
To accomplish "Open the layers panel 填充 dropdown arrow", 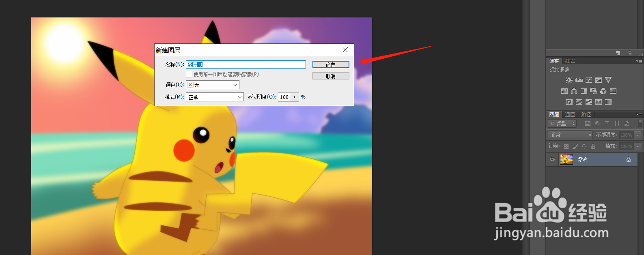I will pyautogui.click(x=638, y=146).
